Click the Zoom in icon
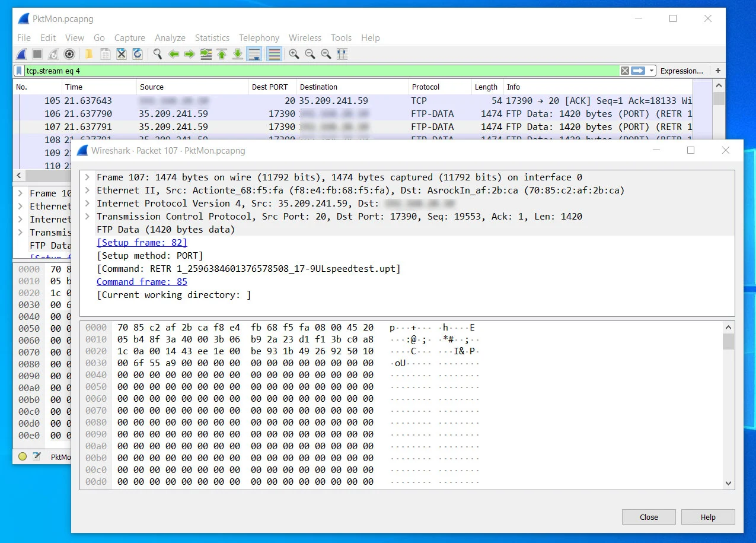 (x=294, y=54)
